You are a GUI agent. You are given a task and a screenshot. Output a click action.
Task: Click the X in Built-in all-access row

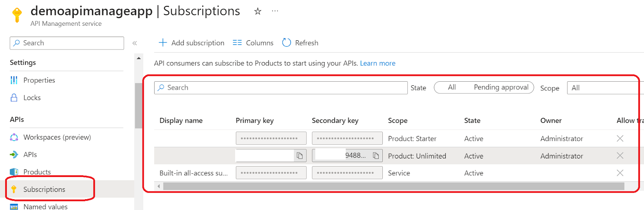coord(620,173)
